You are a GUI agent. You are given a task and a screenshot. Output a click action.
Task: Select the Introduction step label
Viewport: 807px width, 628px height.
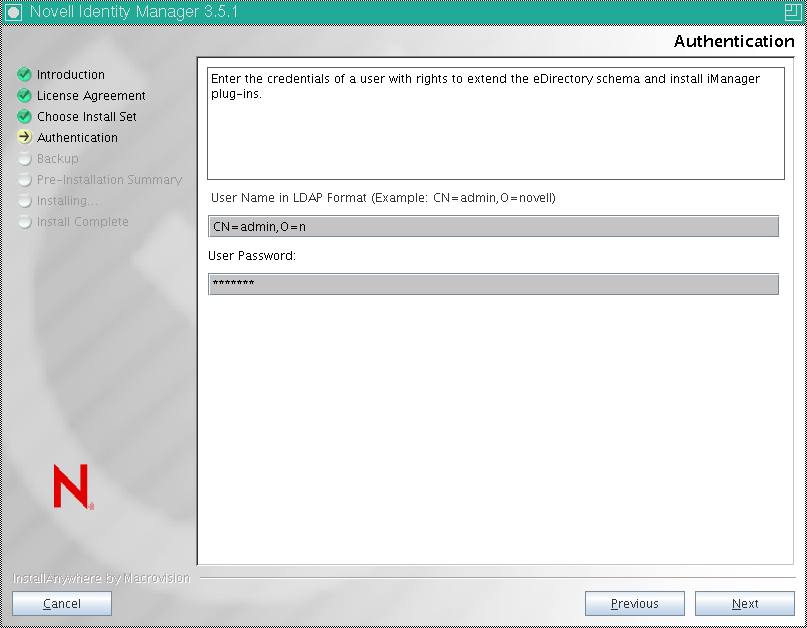click(70, 74)
